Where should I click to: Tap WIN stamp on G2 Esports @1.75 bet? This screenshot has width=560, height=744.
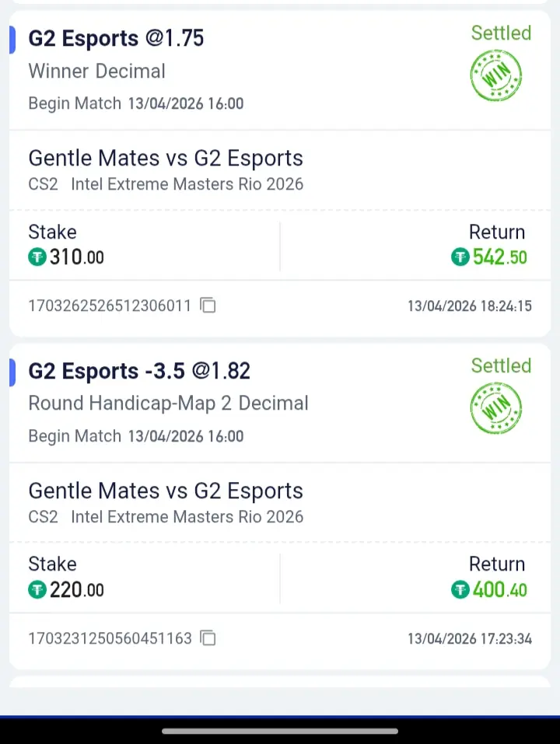[496, 75]
